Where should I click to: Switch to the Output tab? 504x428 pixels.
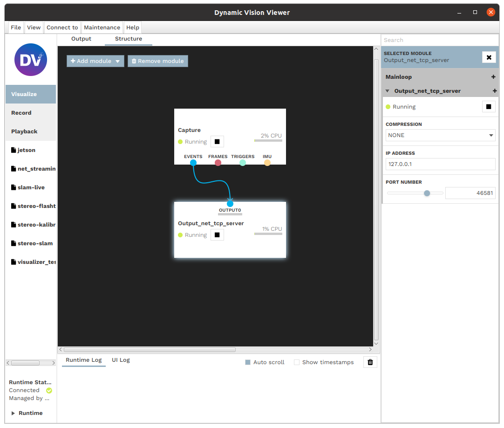click(x=81, y=39)
